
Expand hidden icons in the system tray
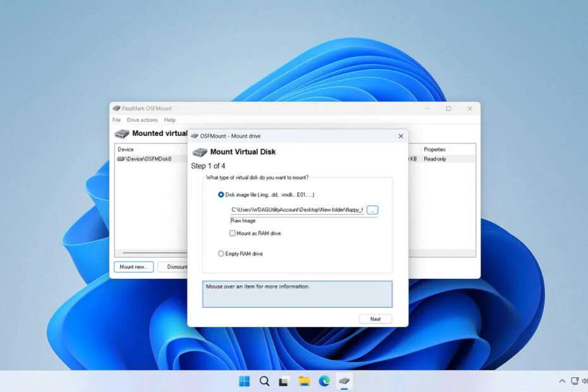[561, 381]
